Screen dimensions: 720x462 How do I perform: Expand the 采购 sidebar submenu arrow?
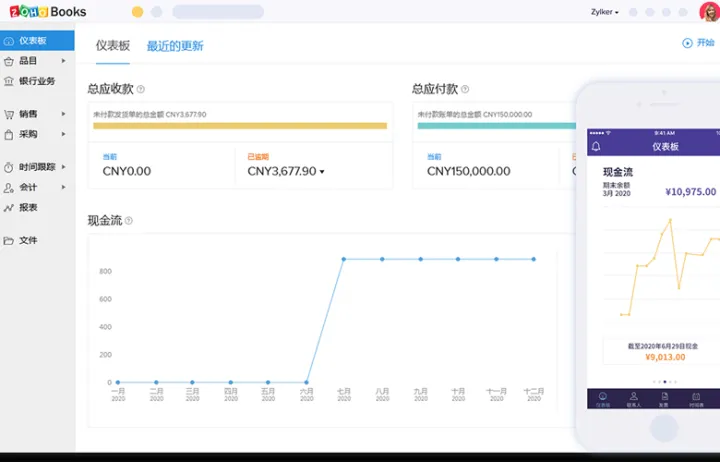tap(64, 134)
